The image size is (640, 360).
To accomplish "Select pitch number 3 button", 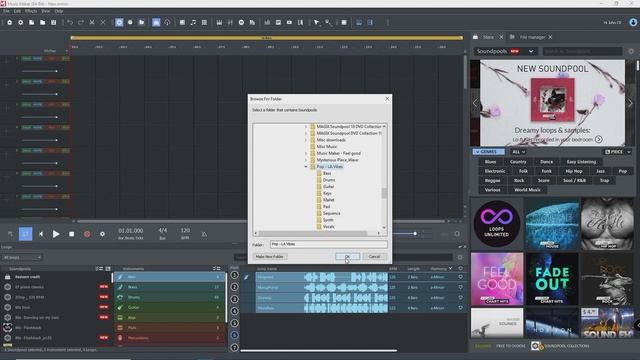I will coord(234,299).
